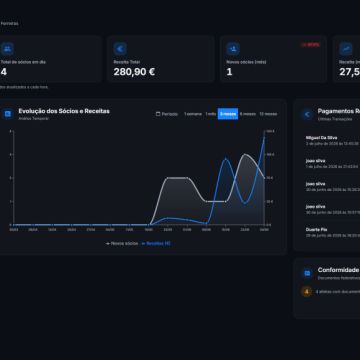Viewport: 360px width, 360px height.
Task: Select the 1 semana period option
Action: (x=193, y=114)
